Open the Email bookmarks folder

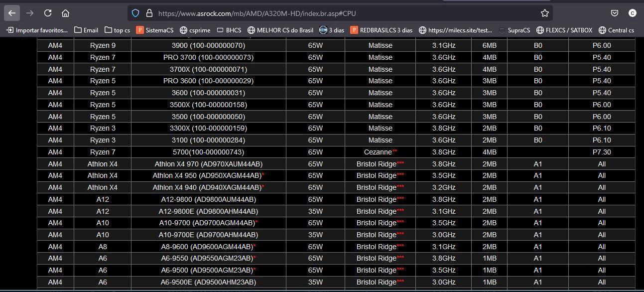tap(86, 30)
